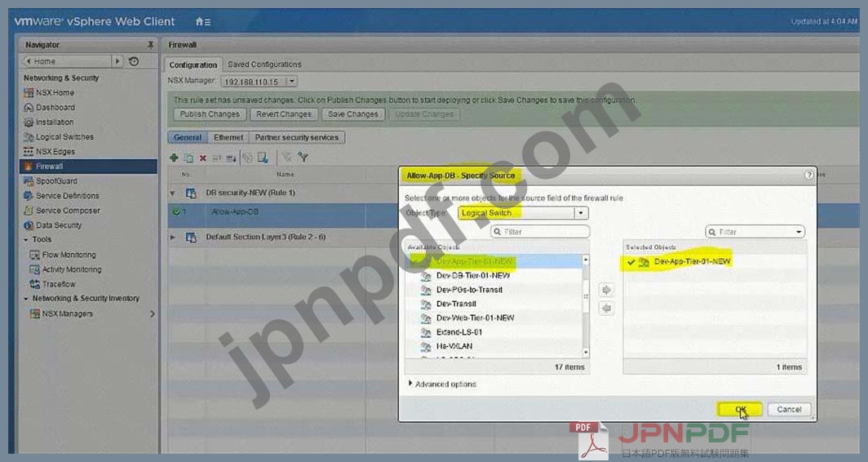Click the Available Objects filter field

pyautogui.click(x=540, y=232)
